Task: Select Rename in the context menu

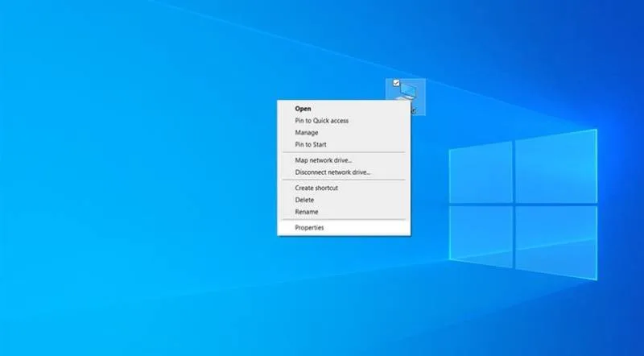Action: (x=344, y=212)
